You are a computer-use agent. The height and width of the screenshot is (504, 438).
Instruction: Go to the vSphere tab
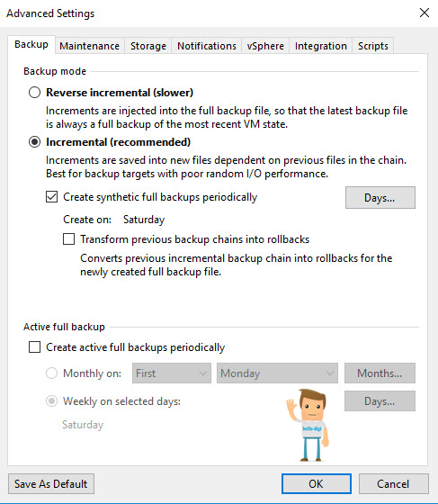[x=265, y=46]
